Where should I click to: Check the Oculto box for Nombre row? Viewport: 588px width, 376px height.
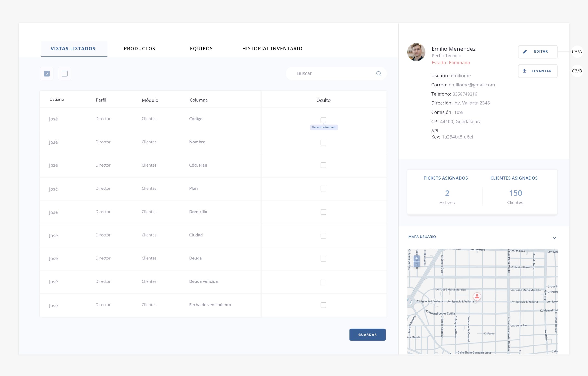323,143
